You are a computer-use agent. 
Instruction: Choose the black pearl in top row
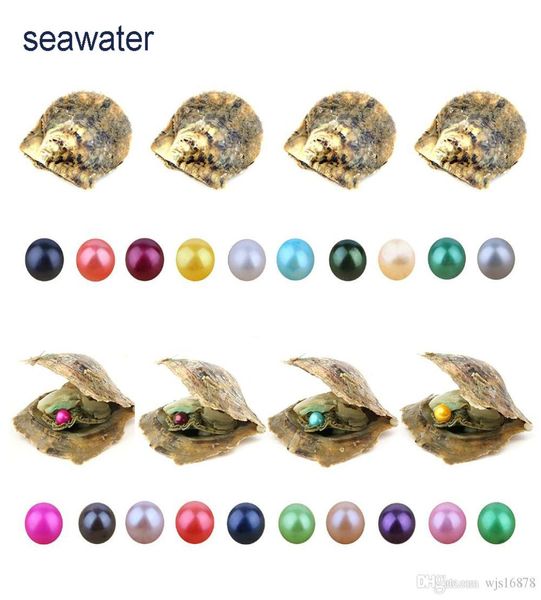click(x=44, y=259)
